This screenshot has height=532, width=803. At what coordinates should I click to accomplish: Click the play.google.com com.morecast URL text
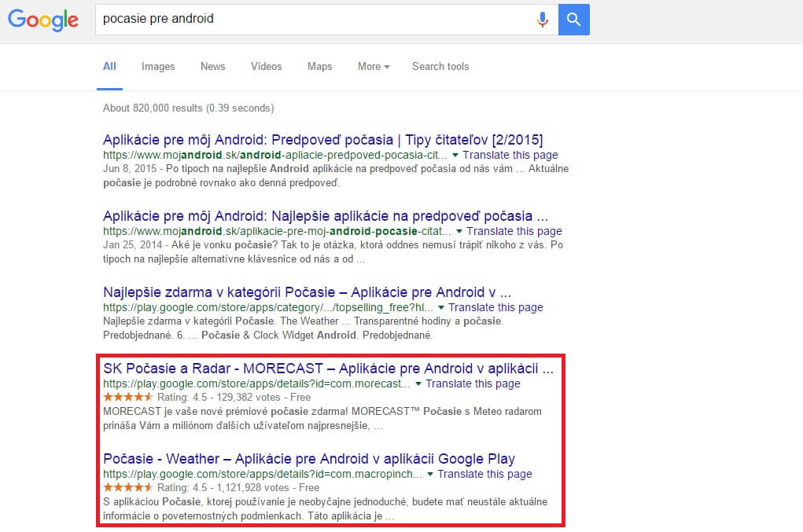pyautogui.click(x=256, y=383)
